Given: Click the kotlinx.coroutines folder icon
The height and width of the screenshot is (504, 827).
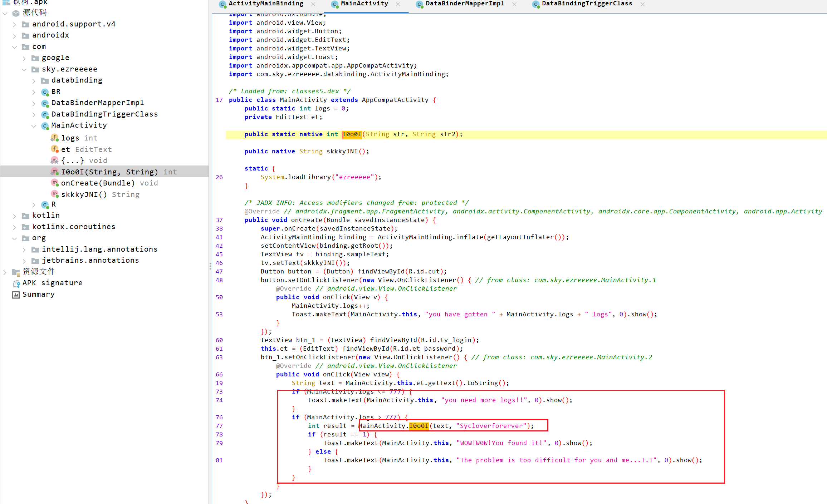Looking at the screenshot, I should point(25,227).
